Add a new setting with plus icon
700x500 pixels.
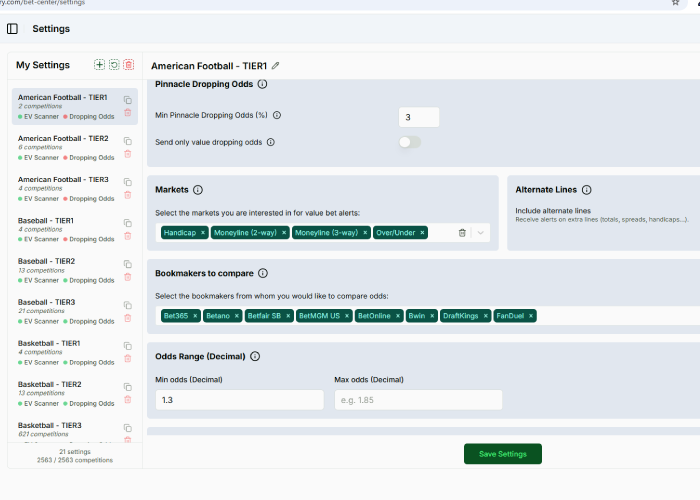click(100, 65)
